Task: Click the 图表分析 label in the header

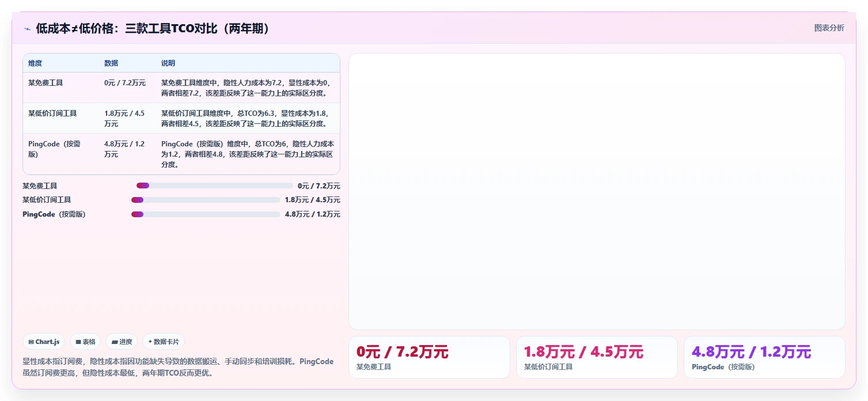Action: pyautogui.click(x=829, y=28)
